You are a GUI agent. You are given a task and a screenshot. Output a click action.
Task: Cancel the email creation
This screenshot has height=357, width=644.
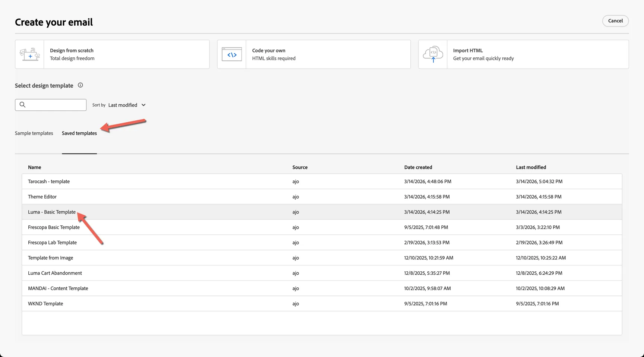615,21
